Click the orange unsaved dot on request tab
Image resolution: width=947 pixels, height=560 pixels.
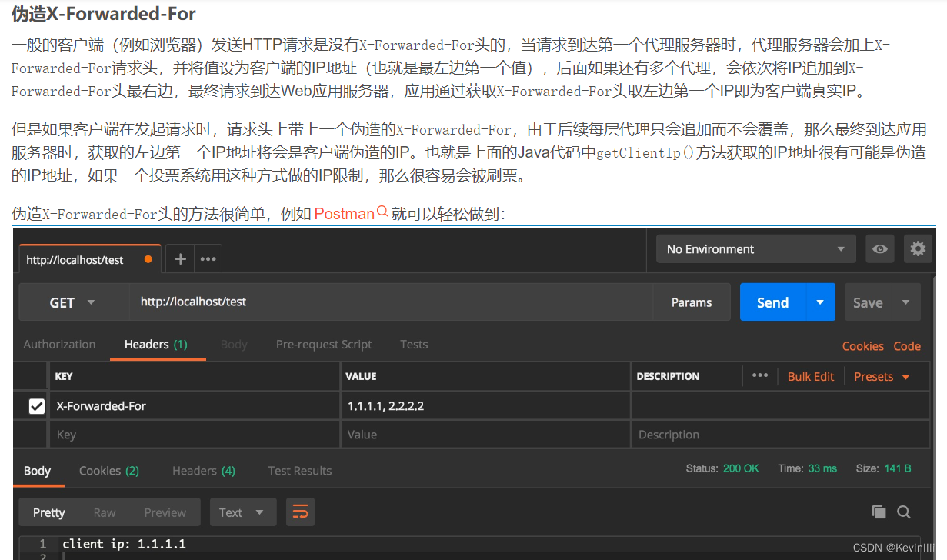point(148,259)
